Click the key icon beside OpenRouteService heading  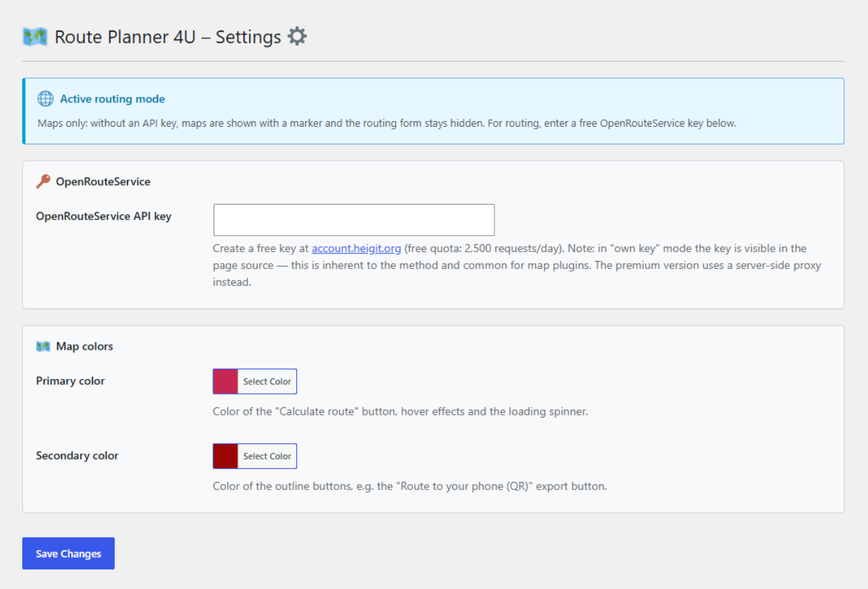pyautogui.click(x=43, y=182)
